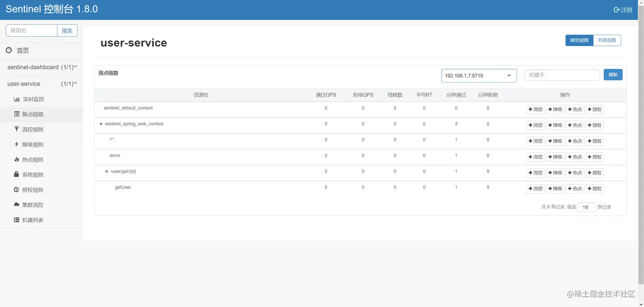Image resolution: width=644 pixels, height=307 pixels.
Task: Click the Sentinel 控制台 1.8.0 title
Action: tap(52, 9)
